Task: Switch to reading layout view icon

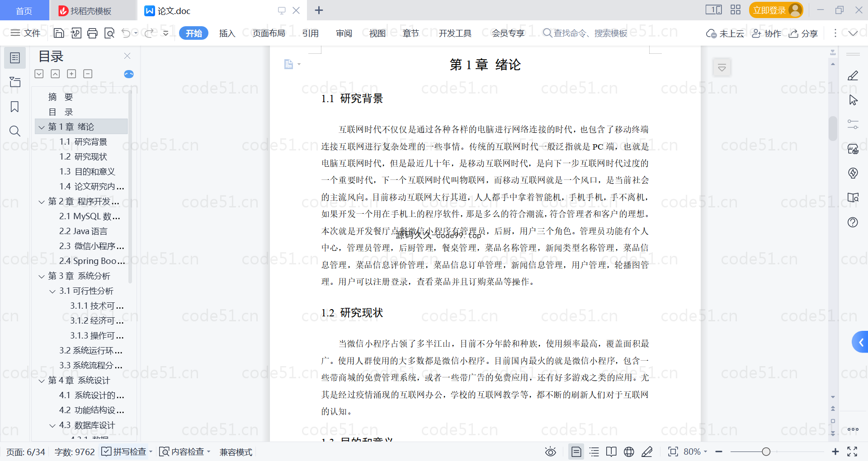Action: 611,452
